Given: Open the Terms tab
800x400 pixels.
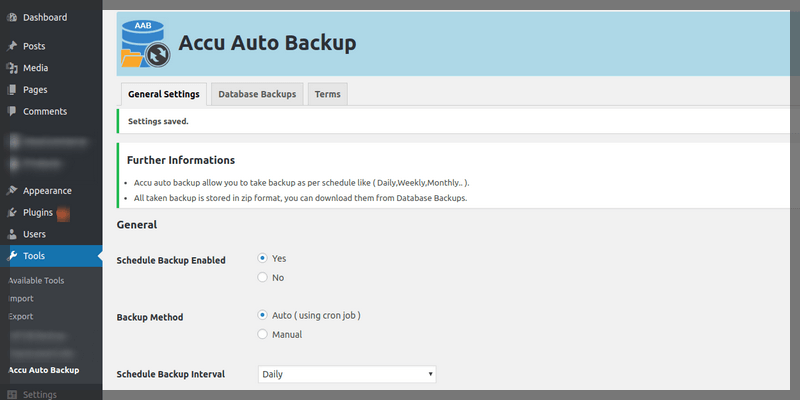Looking at the screenshot, I should 327,95.
